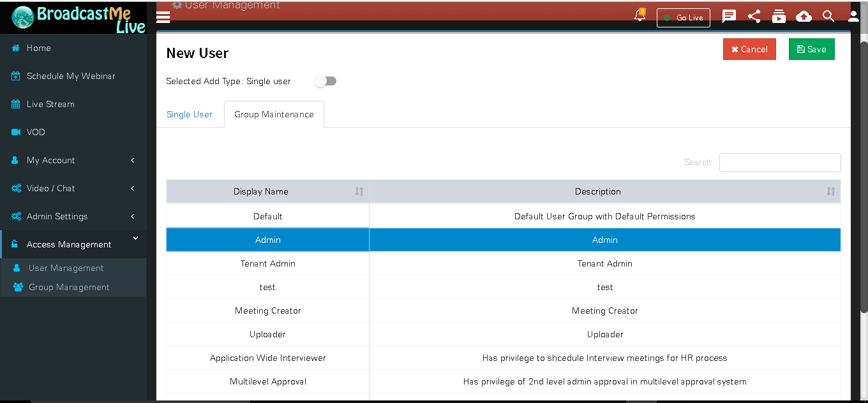Open Group Management submenu item
Viewport: 868px width, 403px height.
point(69,287)
